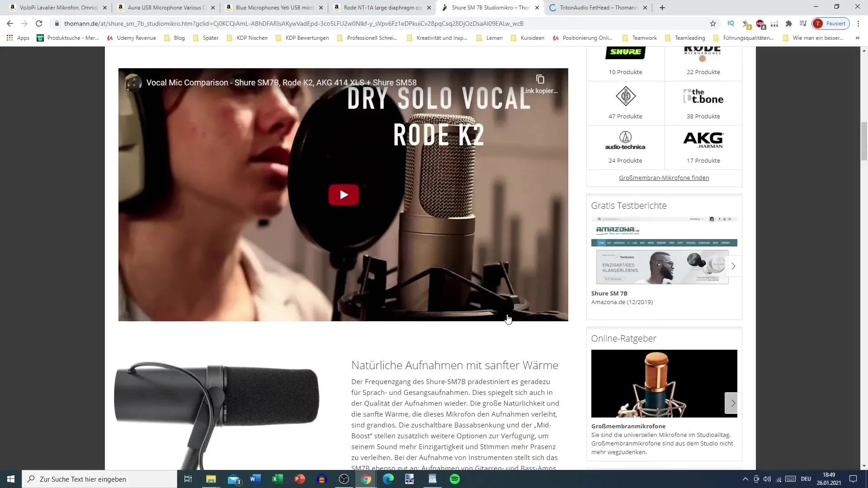Image resolution: width=868 pixels, height=488 pixels.
Task: Close the Blue Microphones Yeti tab
Action: click(x=321, y=8)
